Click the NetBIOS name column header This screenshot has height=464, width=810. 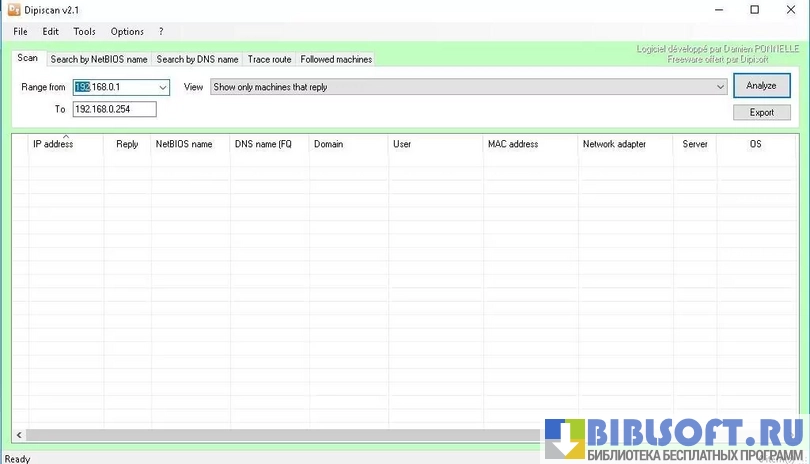pos(184,145)
